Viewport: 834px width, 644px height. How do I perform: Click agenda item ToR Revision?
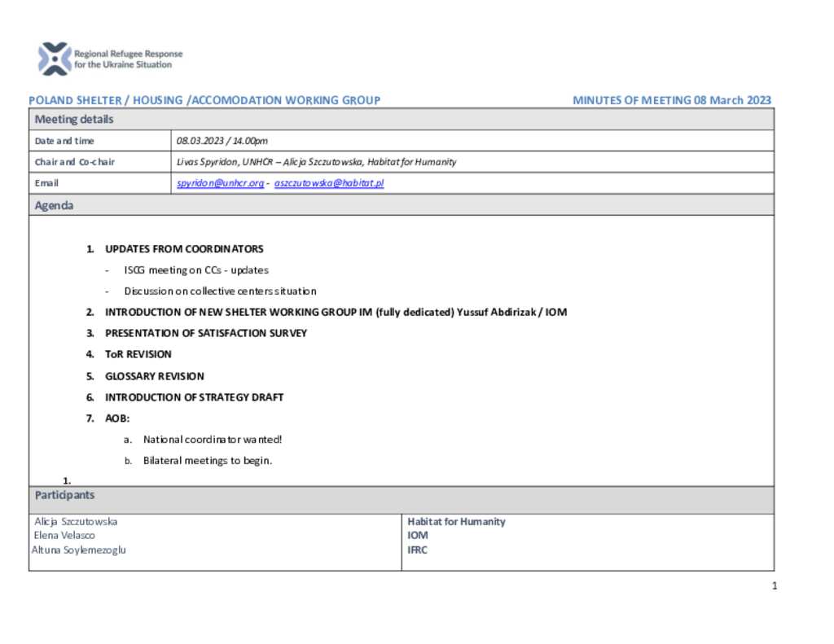coord(138,355)
